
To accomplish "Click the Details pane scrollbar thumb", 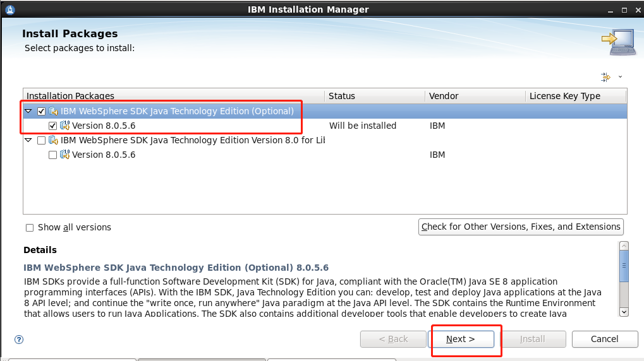I will tap(624, 265).
